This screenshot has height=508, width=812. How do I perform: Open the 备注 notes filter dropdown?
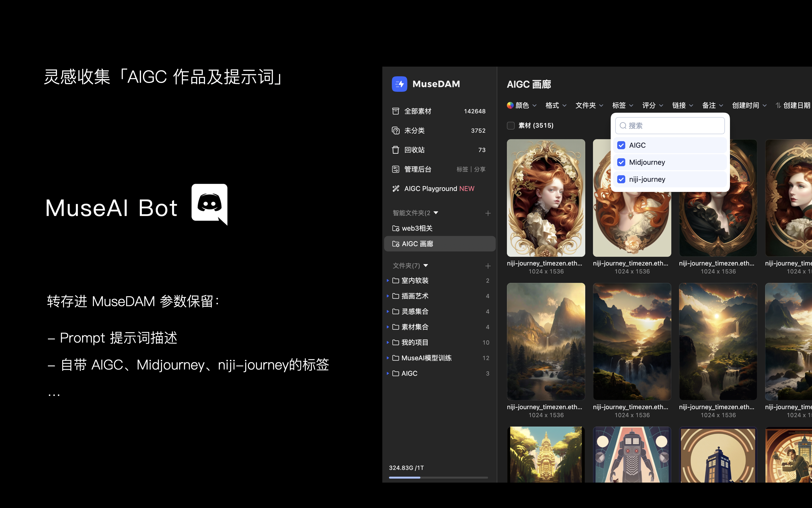click(x=713, y=106)
